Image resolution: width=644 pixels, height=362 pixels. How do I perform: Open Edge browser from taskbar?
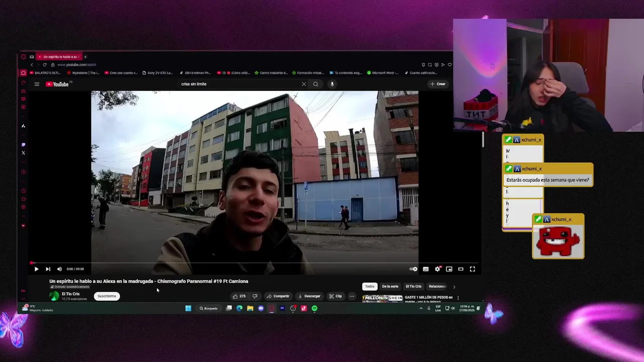239,308
